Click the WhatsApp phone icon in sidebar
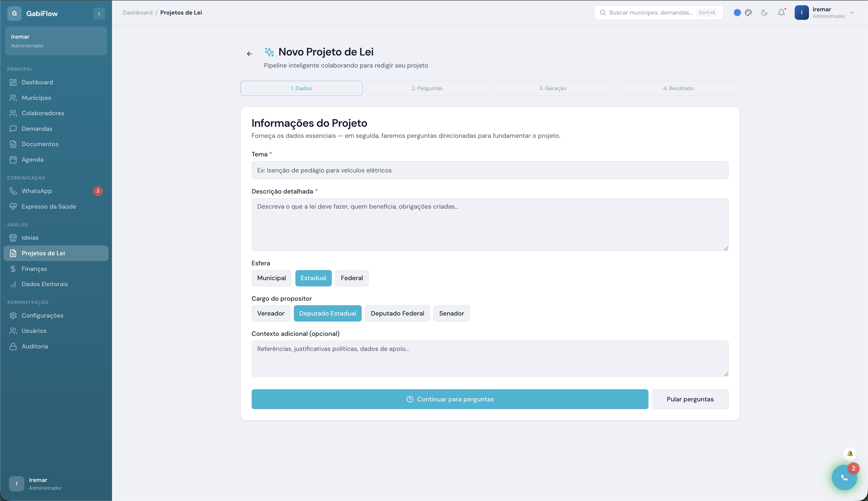The width and height of the screenshot is (868, 501). [13, 191]
